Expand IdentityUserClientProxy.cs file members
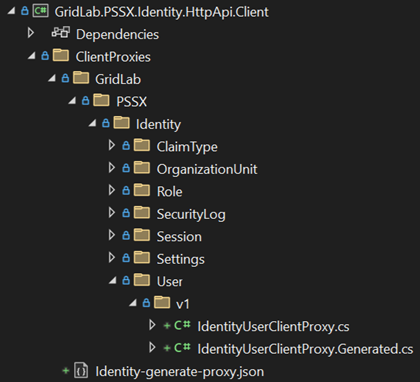The height and width of the screenshot is (382, 420). point(152,325)
